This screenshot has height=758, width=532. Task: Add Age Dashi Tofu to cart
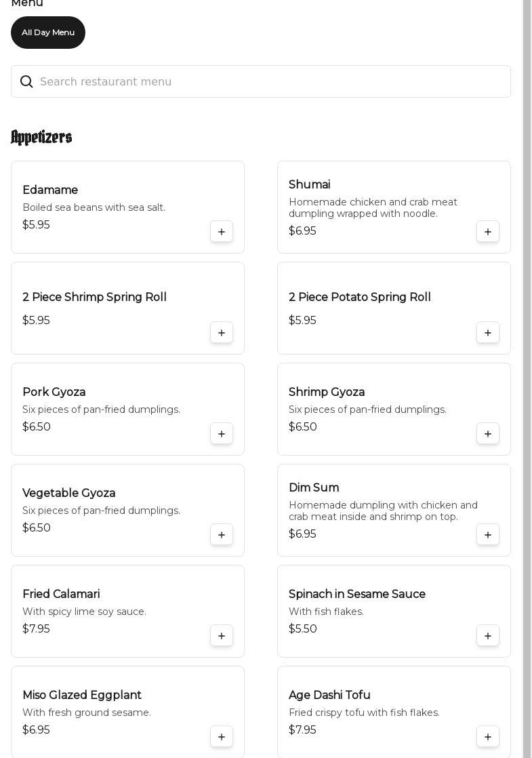(x=488, y=737)
